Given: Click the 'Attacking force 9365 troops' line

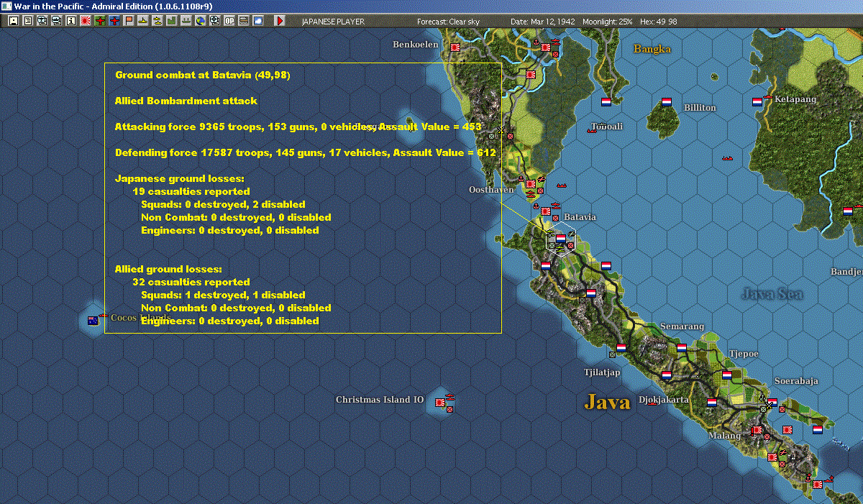Looking at the screenshot, I should coord(298,127).
